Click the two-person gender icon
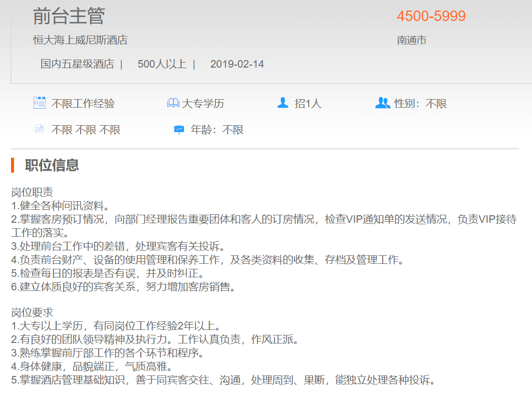The height and width of the screenshot is (397, 532). pos(382,103)
